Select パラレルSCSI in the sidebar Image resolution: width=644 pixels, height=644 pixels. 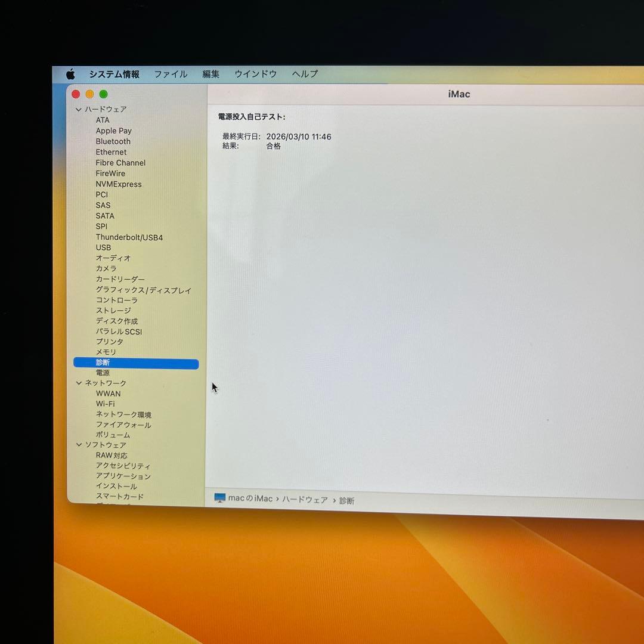tap(119, 332)
